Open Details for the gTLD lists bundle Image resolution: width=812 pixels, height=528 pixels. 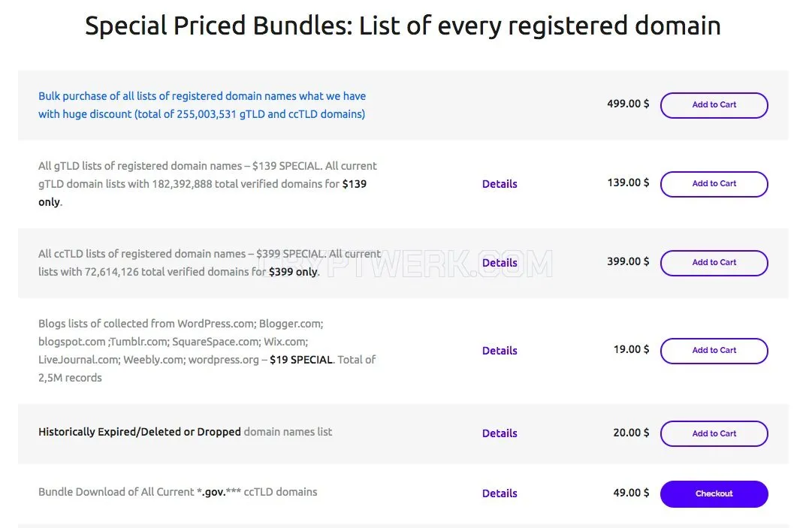pyautogui.click(x=500, y=184)
